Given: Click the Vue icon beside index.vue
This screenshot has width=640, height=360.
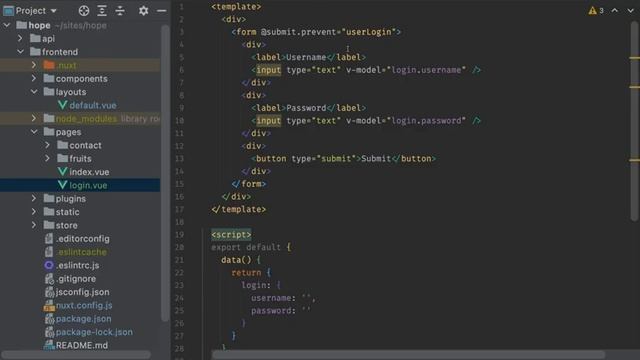Looking at the screenshot, I should coord(62,172).
